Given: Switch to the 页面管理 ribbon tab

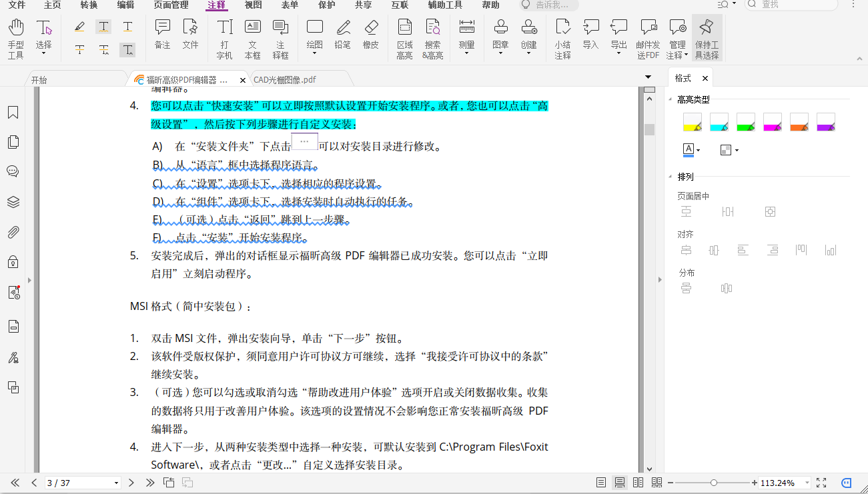Looking at the screenshot, I should (171, 5).
